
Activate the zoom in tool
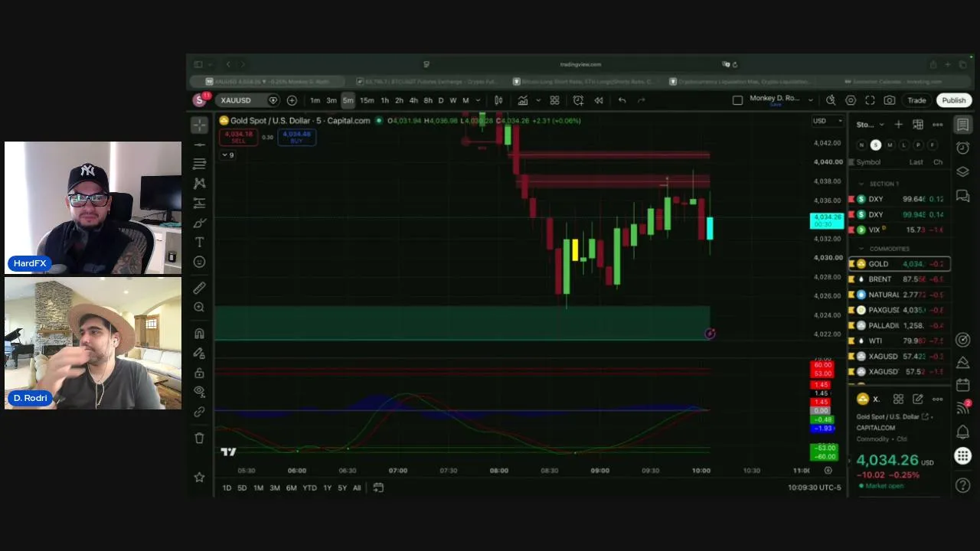tap(200, 307)
